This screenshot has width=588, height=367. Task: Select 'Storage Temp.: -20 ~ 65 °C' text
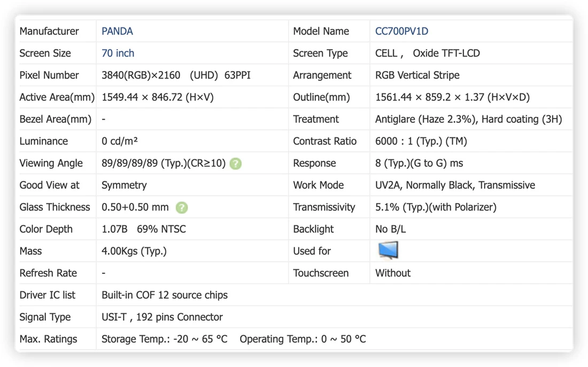pos(164,339)
